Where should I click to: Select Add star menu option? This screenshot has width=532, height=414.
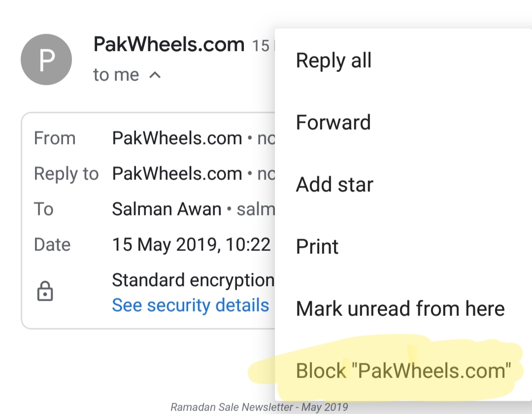click(x=334, y=184)
